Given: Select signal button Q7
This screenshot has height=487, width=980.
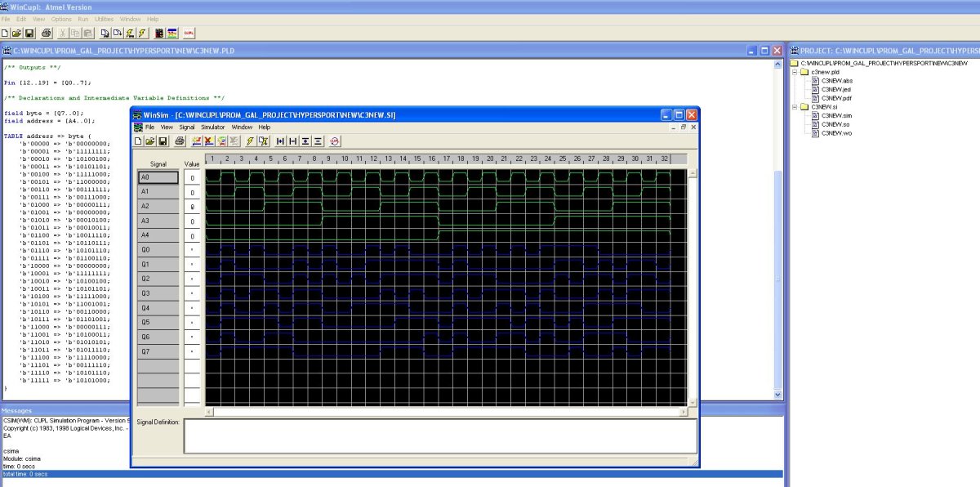Looking at the screenshot, I should pos(158,351).
